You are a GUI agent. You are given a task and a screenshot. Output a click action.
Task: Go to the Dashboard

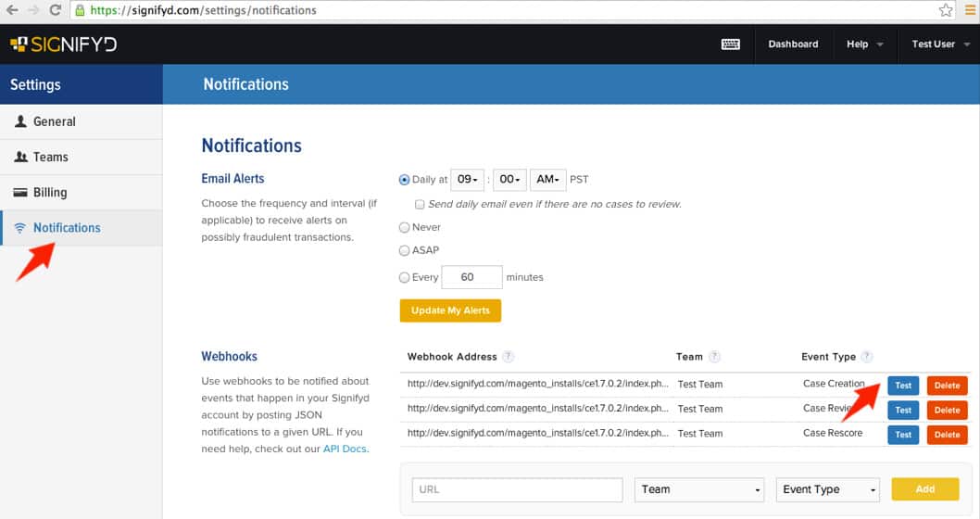[x=793, y=44]
